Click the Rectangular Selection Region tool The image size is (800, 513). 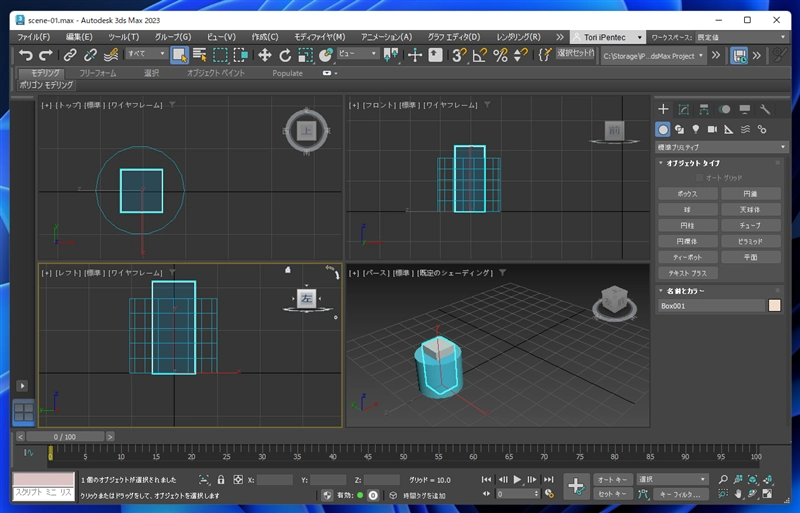[x=220, y=55]
